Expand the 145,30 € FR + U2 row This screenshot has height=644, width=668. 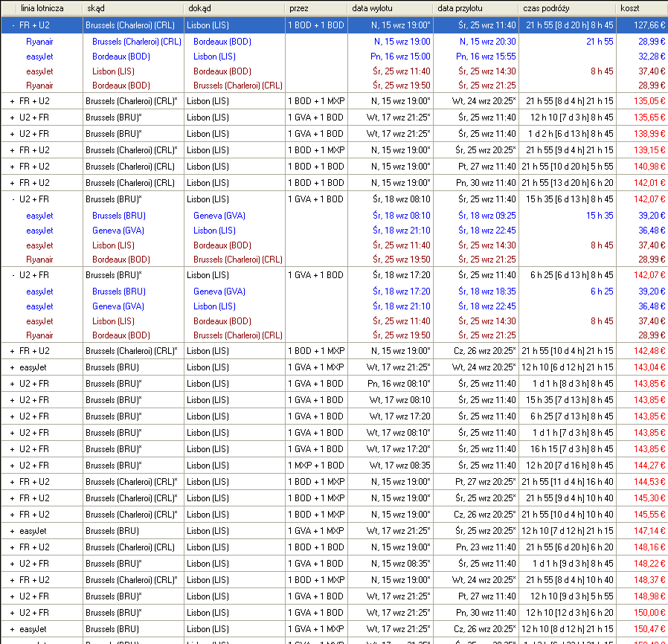[x=13, y=498]
